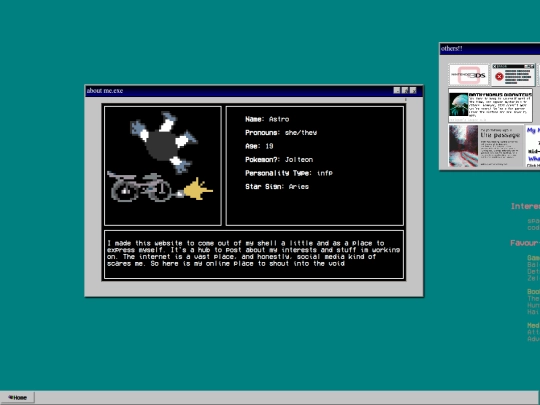Click the 'Personality Type: infp' line
This screenshot has height=405, width=540.
[289, 173]
